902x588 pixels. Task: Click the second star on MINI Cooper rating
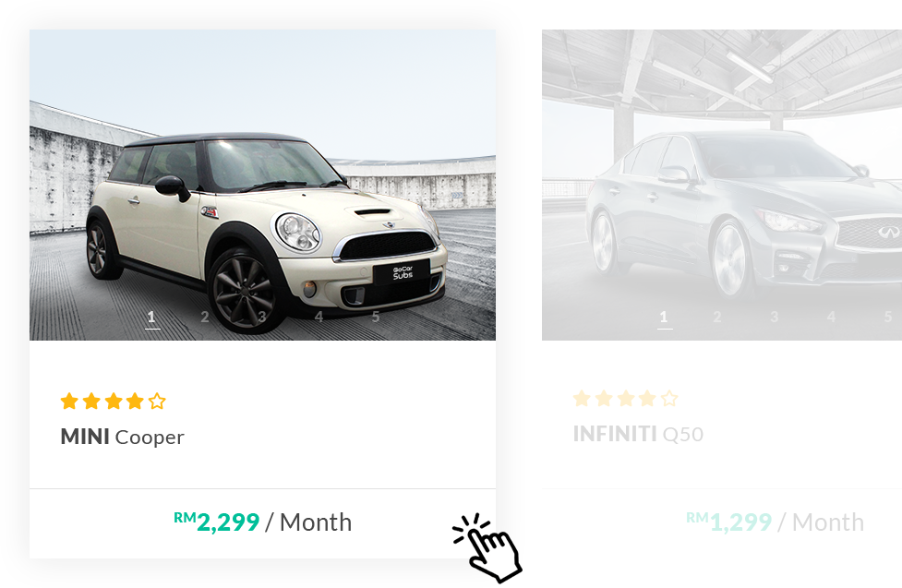pos(90,401)
